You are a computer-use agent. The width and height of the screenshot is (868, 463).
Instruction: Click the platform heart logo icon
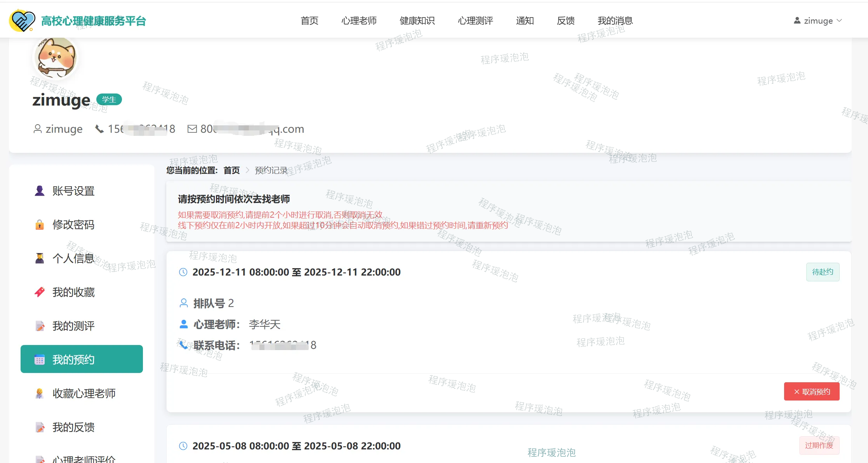pyautogui.click(x=22, y=21)
